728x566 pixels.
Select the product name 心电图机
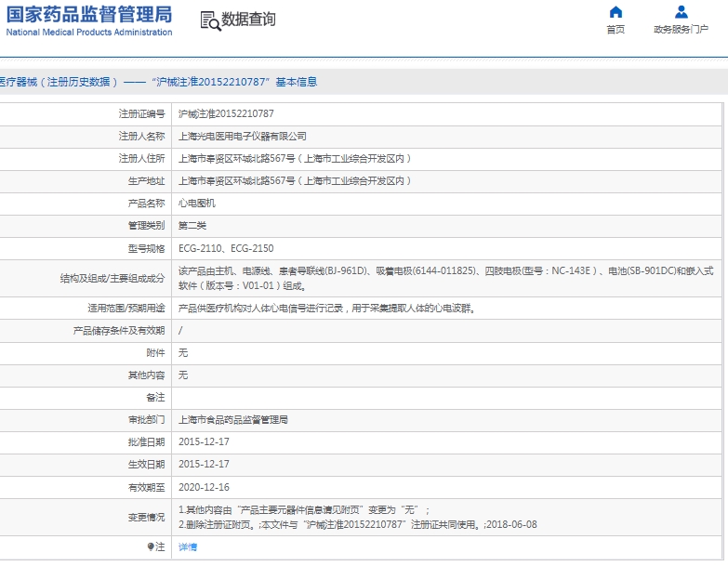pyautogui.click(x=197, y=204)
